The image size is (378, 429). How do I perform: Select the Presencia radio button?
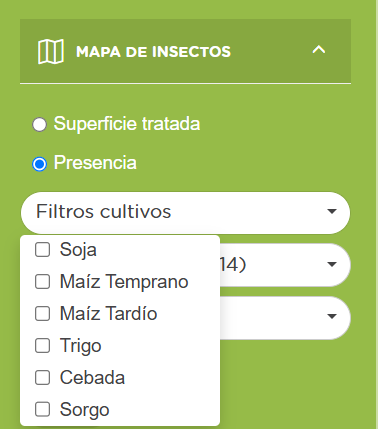(39, 164)
